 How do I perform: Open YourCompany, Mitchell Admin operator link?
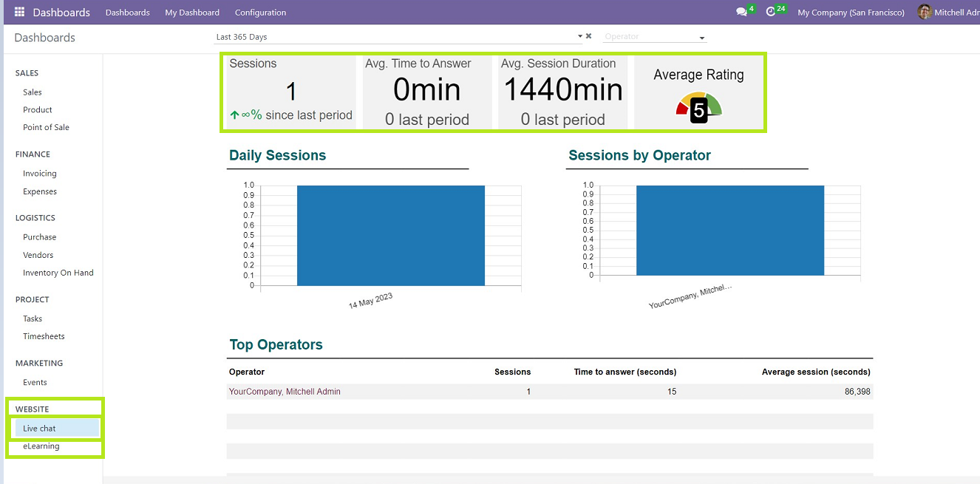click(x=285, y=392)
